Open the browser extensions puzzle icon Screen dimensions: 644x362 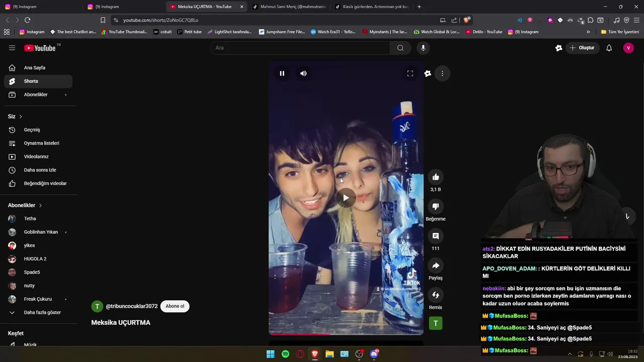[x=590, y=20]
